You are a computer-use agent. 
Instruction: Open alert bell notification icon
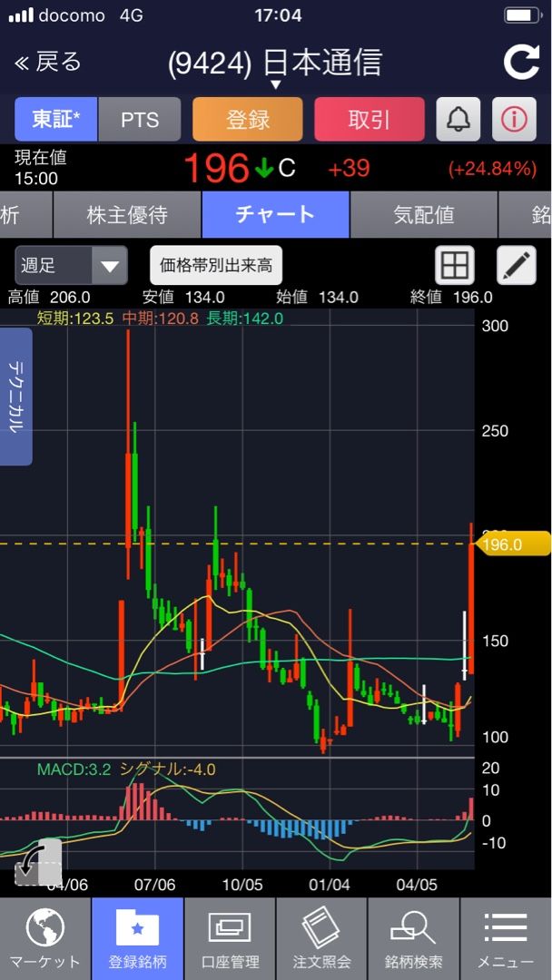[458, 120]
